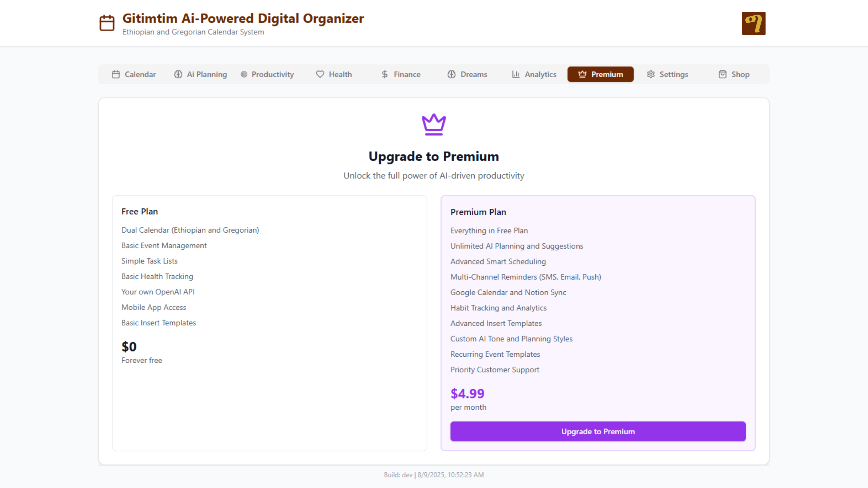Click the calendar icon on Calendar tab
The height and width of the screenshot is (488, 868).
115,74
